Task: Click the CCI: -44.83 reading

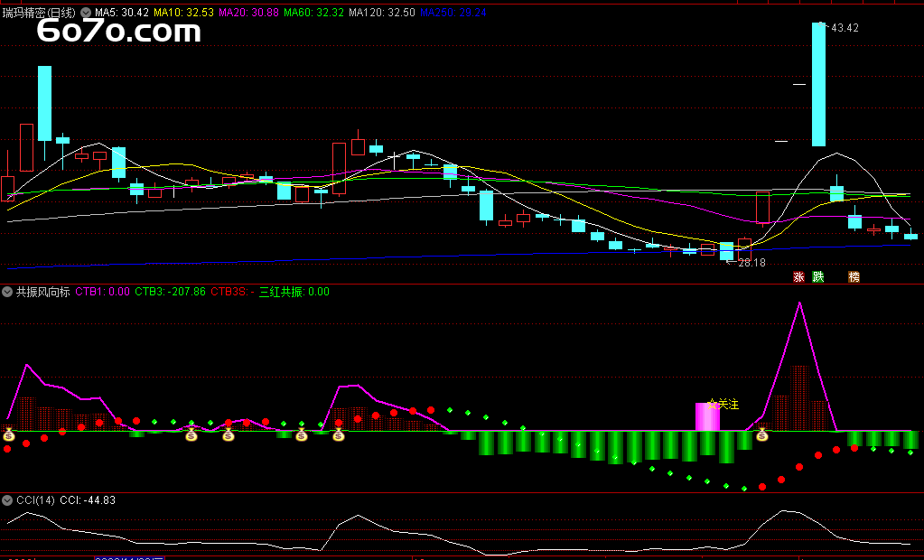Action: click(88, 500)
